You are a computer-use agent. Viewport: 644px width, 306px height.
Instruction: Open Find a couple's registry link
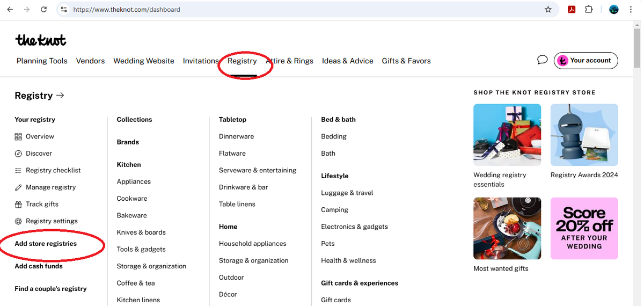click(x=50, y=289)
